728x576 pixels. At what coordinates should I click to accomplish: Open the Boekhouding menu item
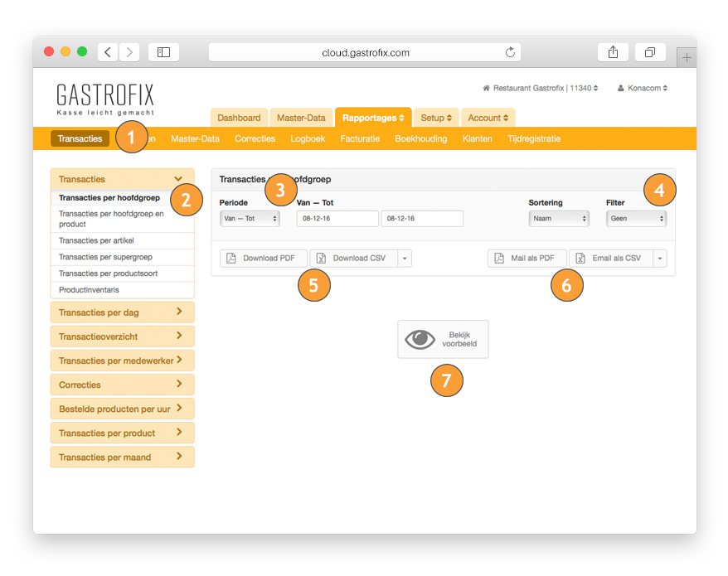tap(420, 138)
